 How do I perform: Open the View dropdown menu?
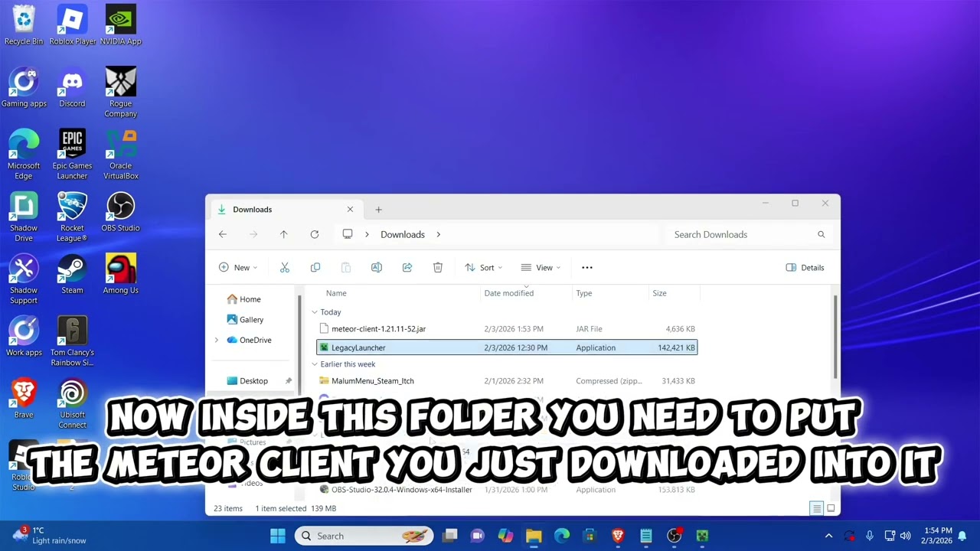pyautogui.click(x=541, y=267)
